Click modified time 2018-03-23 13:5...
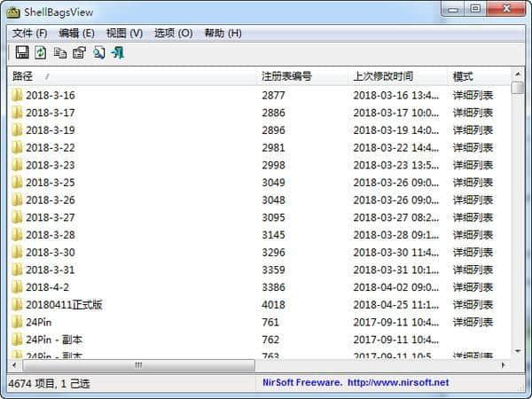 coord(396,165)
